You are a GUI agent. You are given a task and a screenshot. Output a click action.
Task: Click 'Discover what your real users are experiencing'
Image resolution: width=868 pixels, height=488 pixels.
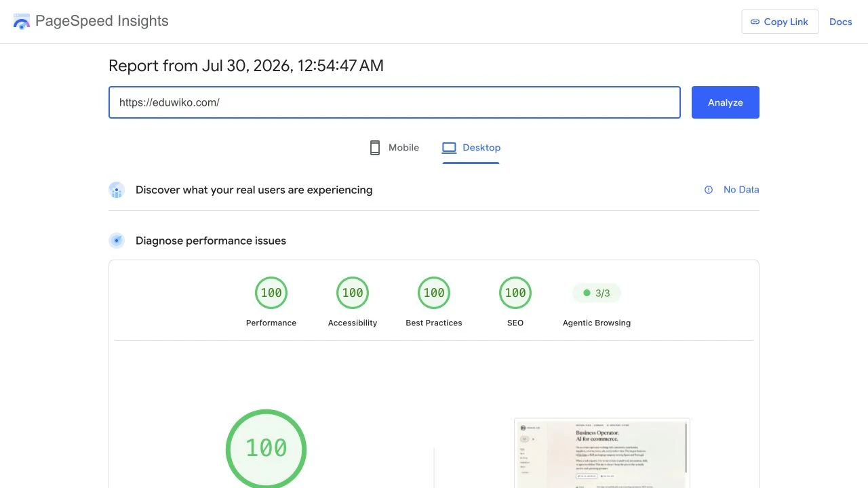coord(254,190)
